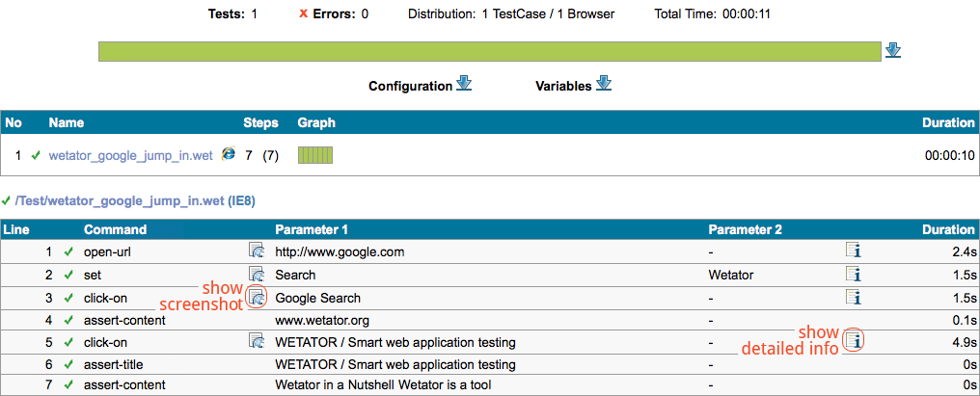980x396 pixels.
Task: Show screenshot for Google Search click-on step
Action: [x=257, y=297]
